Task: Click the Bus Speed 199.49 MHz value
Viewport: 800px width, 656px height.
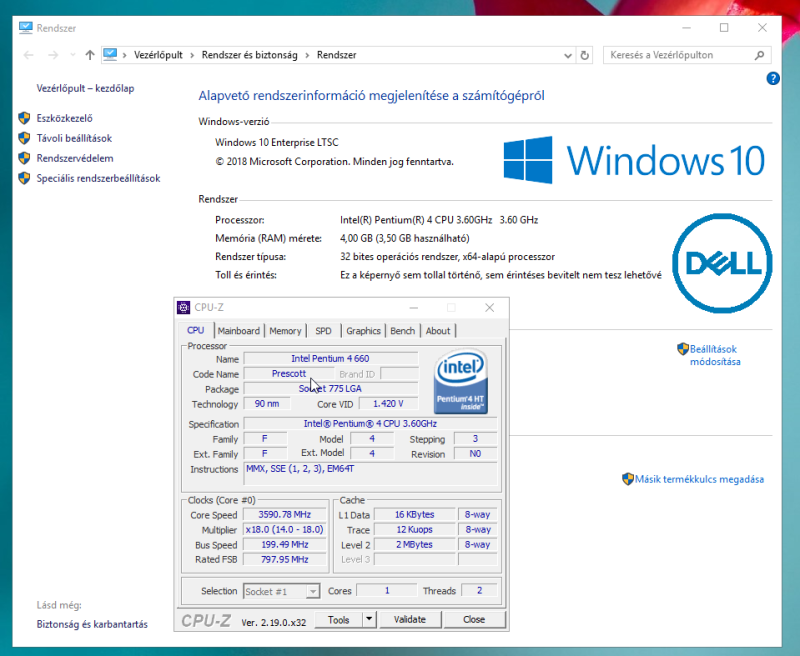Action: (x=285, y=544)
